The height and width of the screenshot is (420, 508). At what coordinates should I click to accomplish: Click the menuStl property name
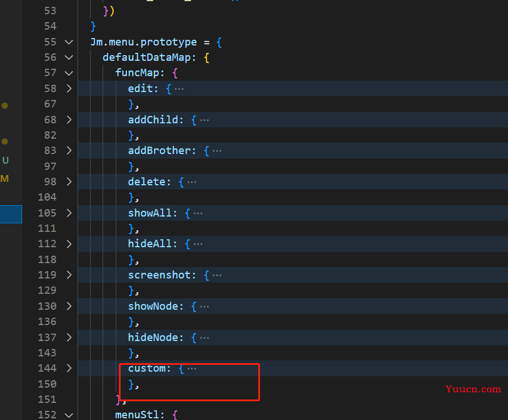[137, 414]
